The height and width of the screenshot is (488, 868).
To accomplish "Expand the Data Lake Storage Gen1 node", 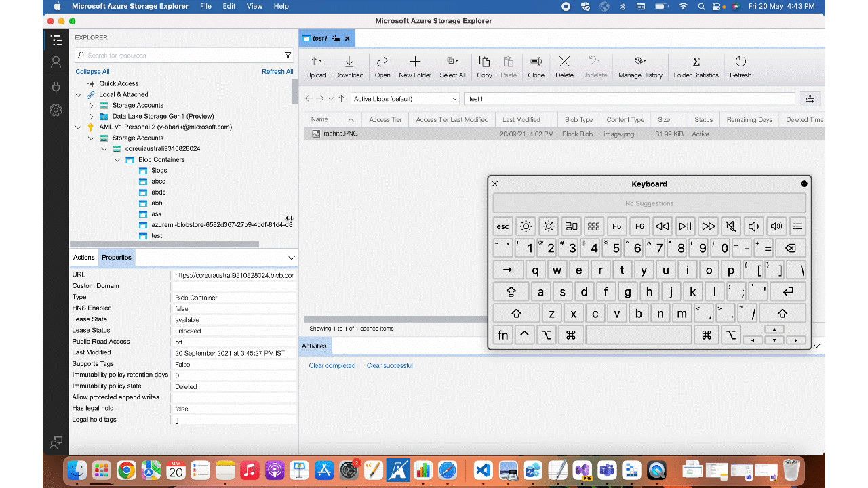I will pyautogui.click(x=92, y=117).
